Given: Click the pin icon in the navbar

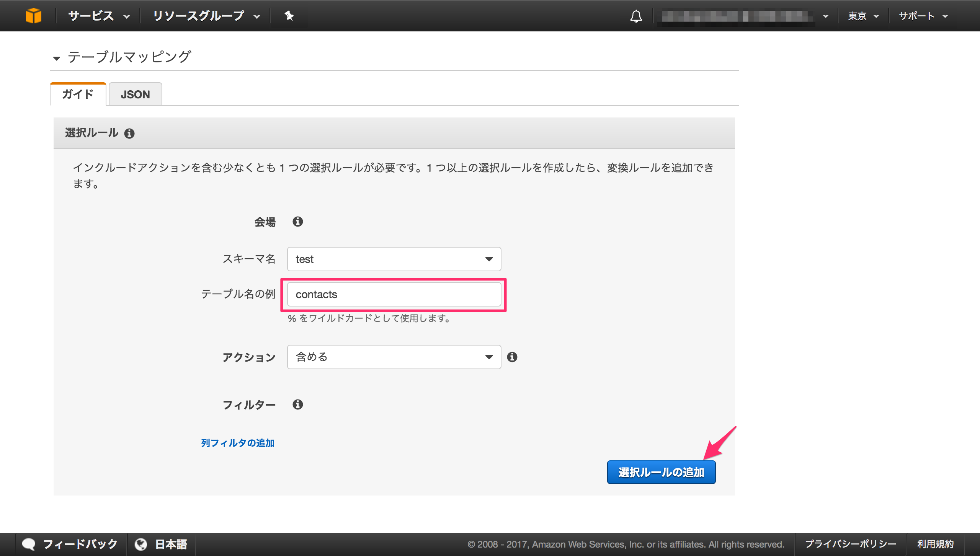Looking at the screenshot, I should point(289,16).
